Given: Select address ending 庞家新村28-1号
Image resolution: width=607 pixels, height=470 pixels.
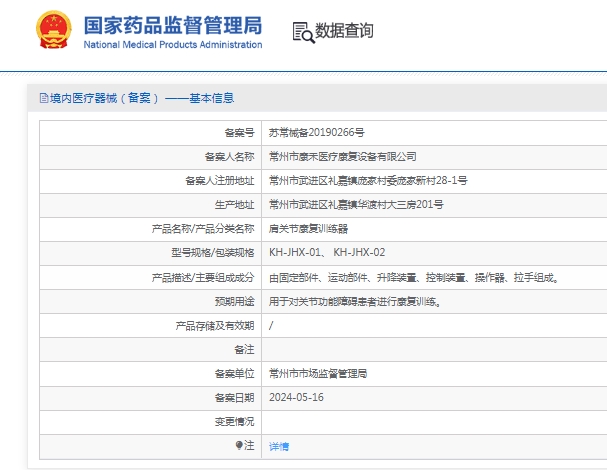Looking at the screenshot, I should coord(368,181).
